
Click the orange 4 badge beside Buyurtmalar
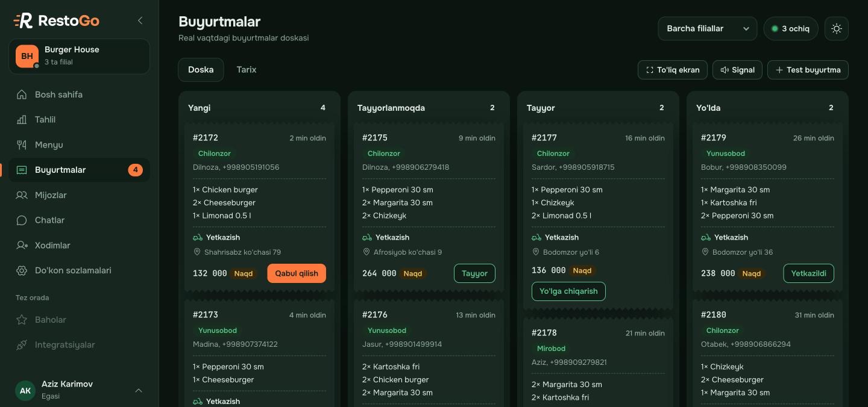(x=135, y=170)
